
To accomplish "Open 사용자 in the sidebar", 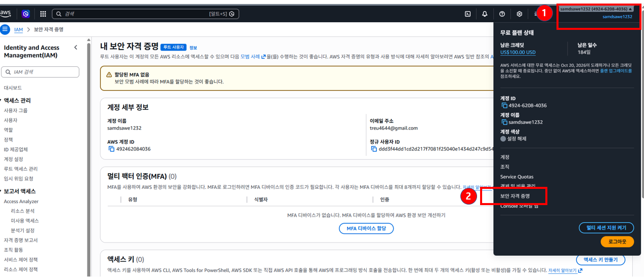I will tap(11, 120).
